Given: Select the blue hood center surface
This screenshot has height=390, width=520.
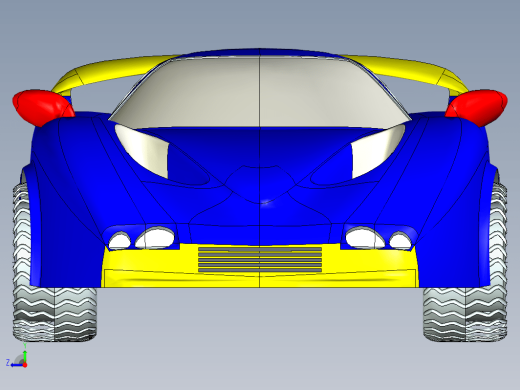Looking at the screenshot, I should (260, 150).
